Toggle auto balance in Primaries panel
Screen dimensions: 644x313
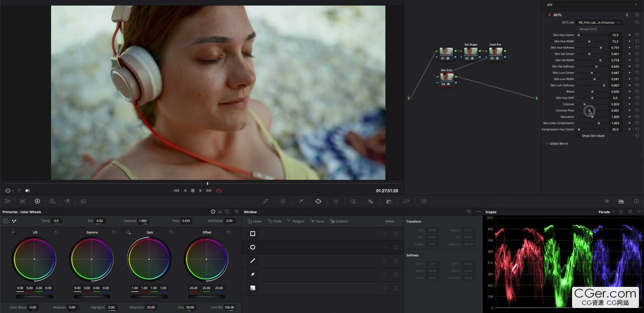6,221
